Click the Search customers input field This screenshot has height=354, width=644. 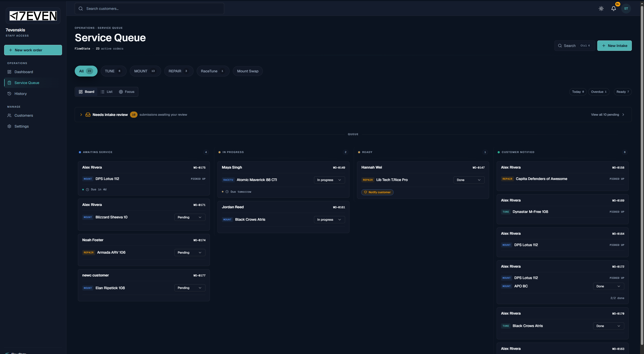149,9
